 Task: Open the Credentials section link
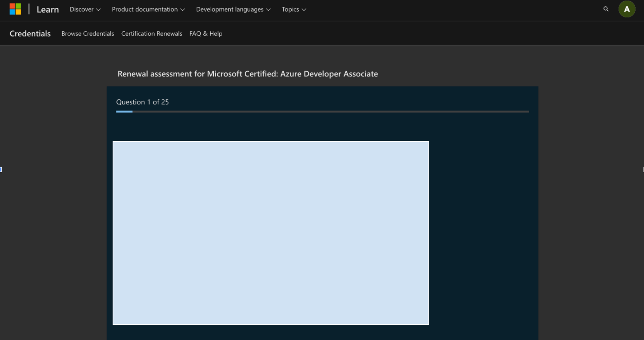point(30,34)
